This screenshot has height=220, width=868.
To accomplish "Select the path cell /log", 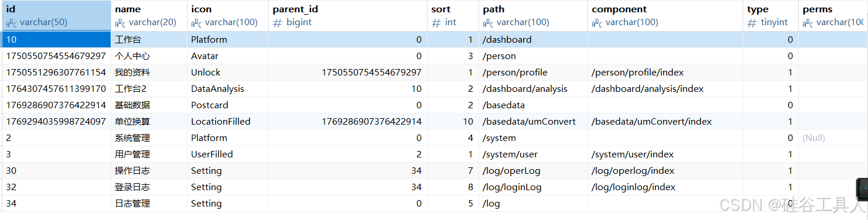I will click(x=533, y=204).
